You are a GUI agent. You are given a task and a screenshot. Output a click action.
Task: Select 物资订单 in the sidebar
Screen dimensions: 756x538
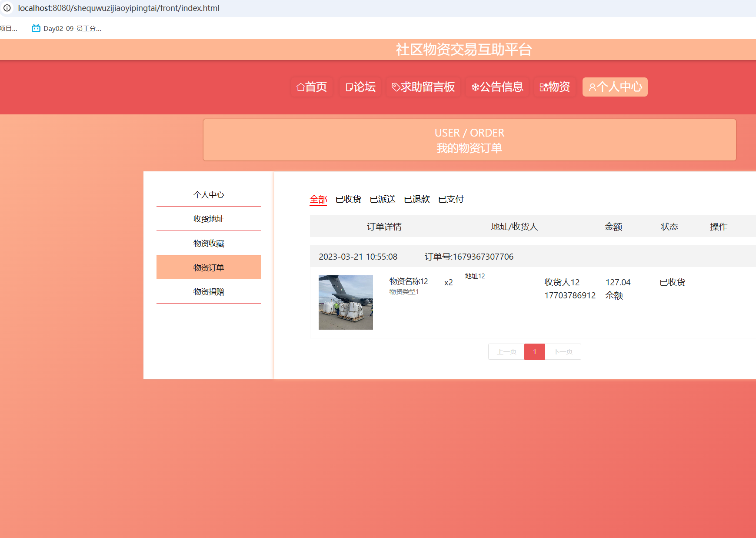coord(209,267)
